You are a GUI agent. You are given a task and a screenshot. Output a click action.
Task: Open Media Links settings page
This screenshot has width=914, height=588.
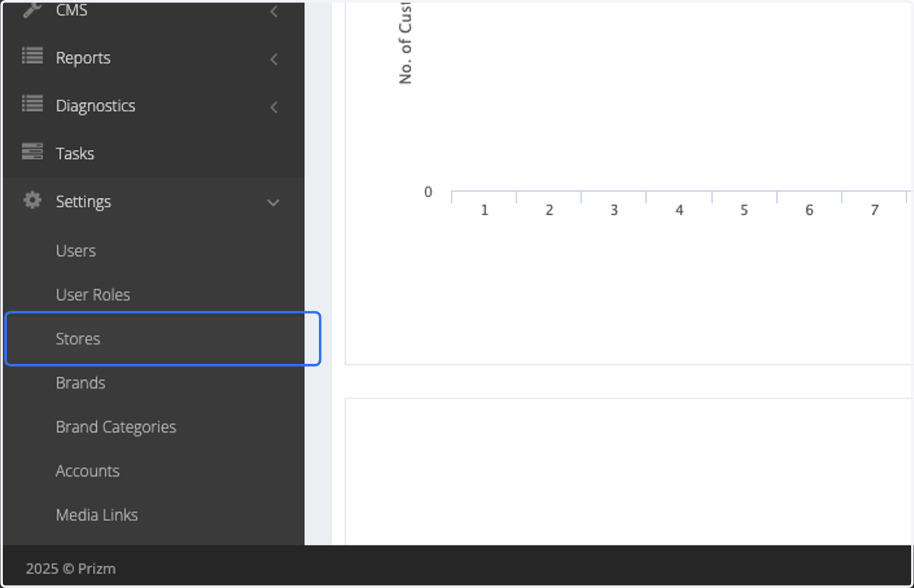point(97,516)
